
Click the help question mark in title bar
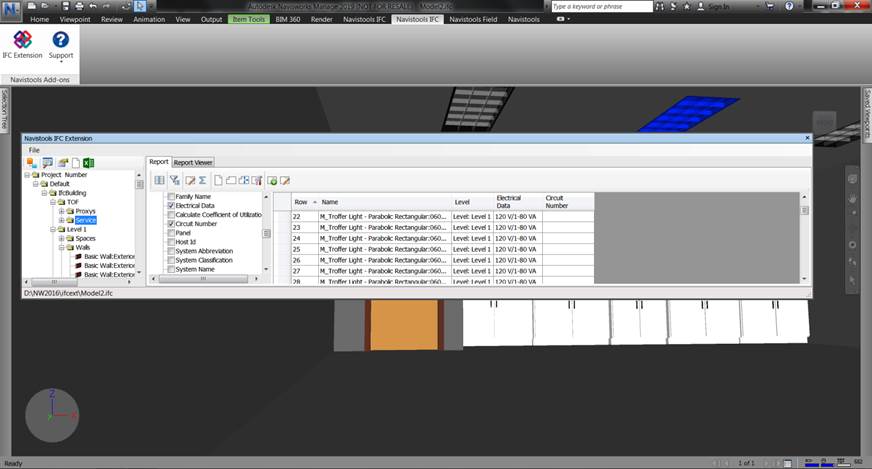pyautogui.click(x=789, y=6)
